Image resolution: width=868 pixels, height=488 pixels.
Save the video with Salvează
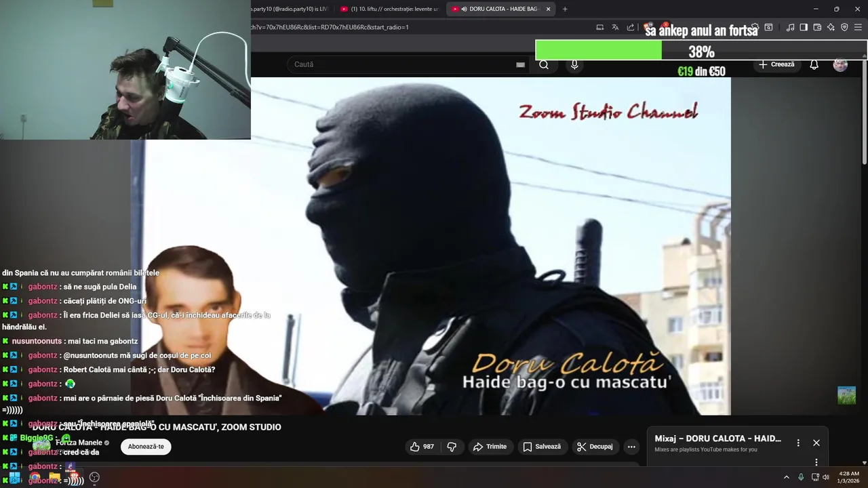pyautogui.click(x=542, y=447)
